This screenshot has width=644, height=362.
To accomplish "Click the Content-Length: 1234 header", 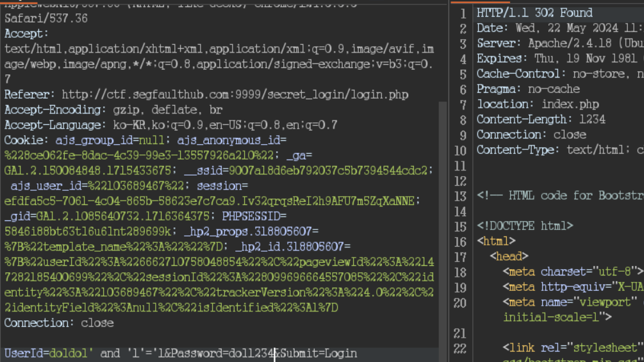I will click(541, 119).
